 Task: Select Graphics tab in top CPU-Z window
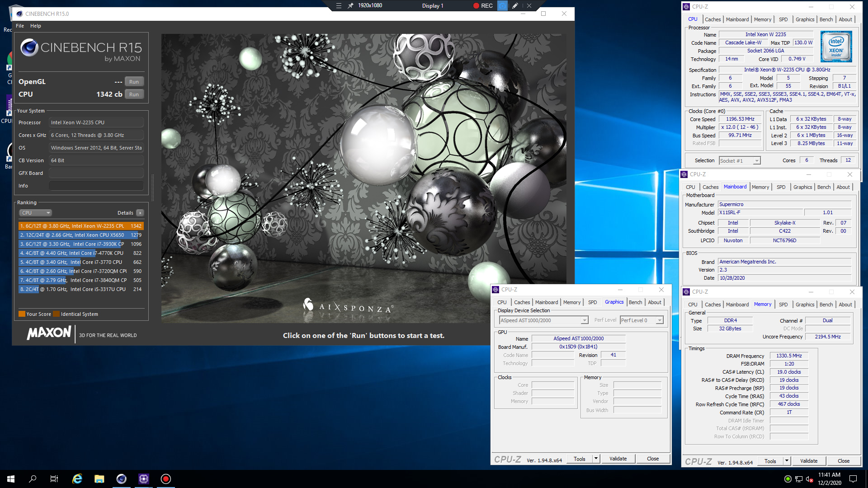point(805,19)
